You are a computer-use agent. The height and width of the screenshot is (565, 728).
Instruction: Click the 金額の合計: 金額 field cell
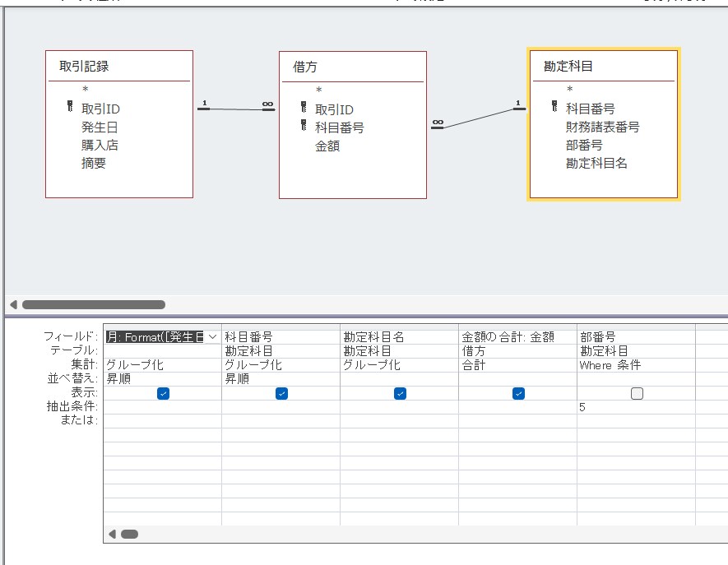(517, 337)
